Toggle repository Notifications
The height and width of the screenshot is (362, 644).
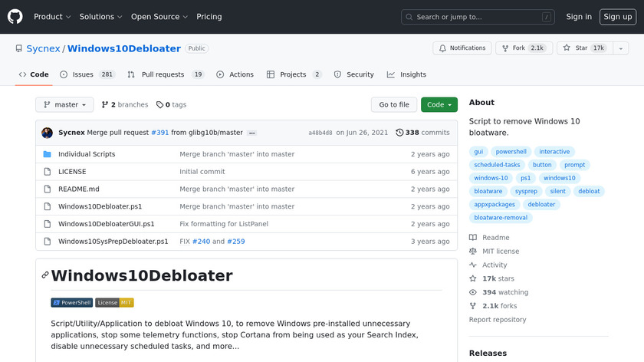click(x=462, y=48)
